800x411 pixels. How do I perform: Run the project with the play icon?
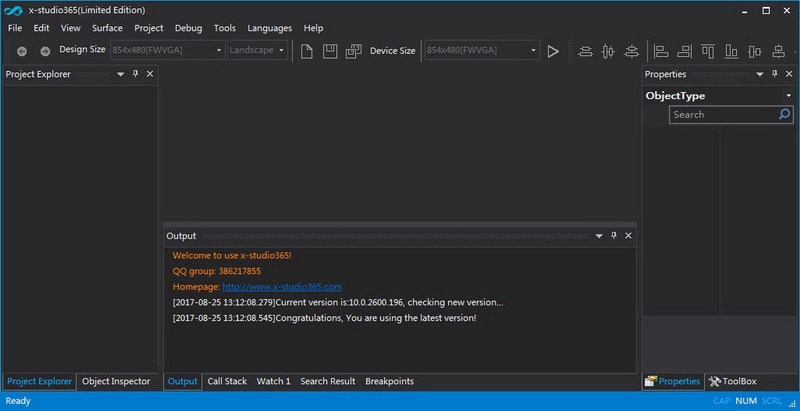(553, 51)
